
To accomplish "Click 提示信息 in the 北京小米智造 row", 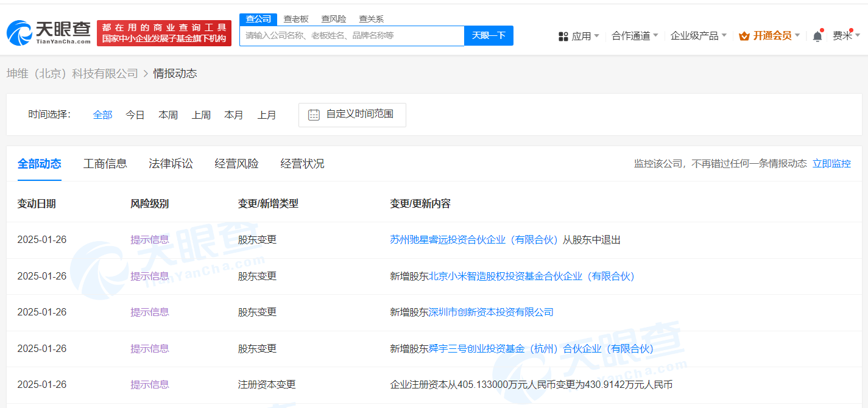I will pos(150,276).
